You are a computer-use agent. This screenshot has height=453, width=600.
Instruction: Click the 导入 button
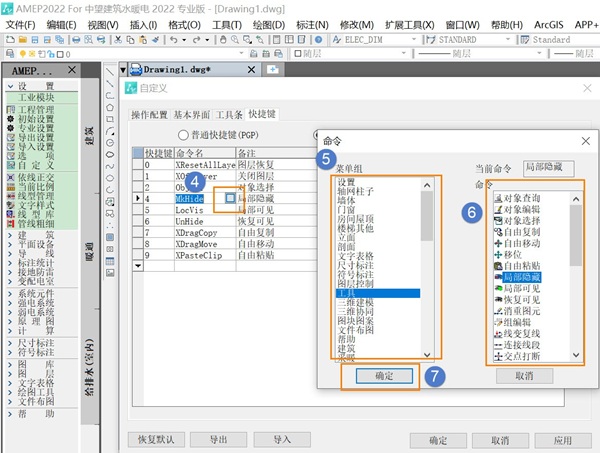pos(282,440)
